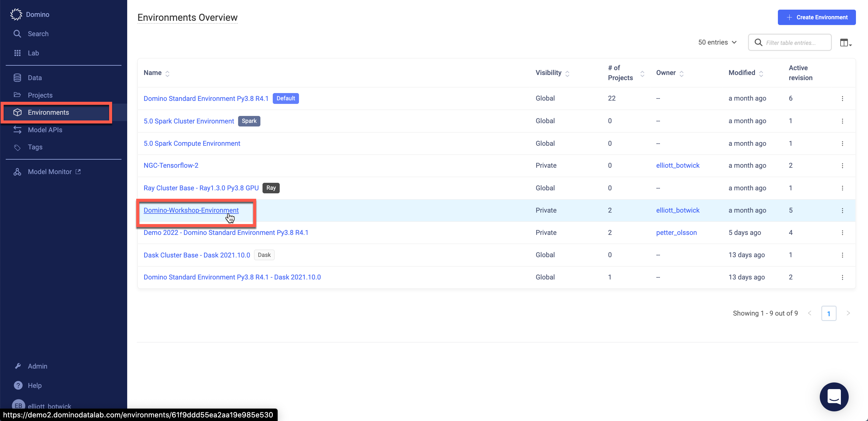Click the Domino logo icon

point(16,14)
